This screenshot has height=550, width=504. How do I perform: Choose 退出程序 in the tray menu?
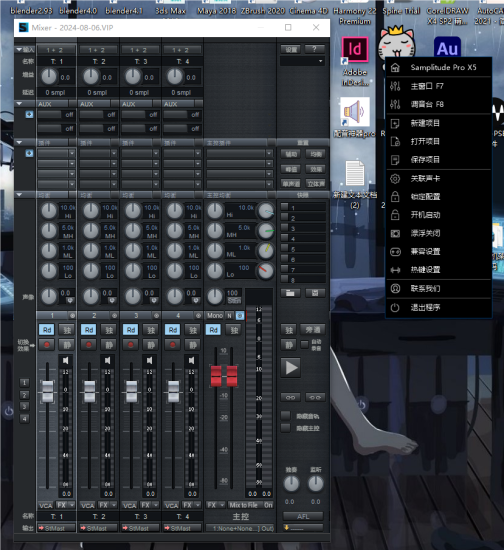coord(438,308)
